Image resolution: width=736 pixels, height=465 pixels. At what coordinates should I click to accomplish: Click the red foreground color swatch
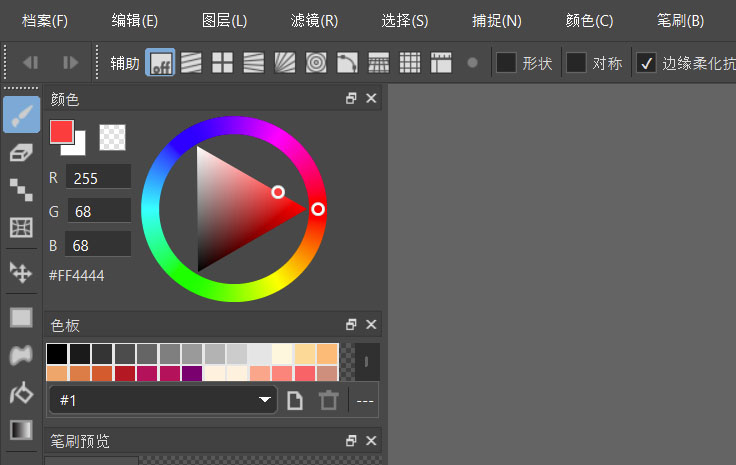coord(61,131)
